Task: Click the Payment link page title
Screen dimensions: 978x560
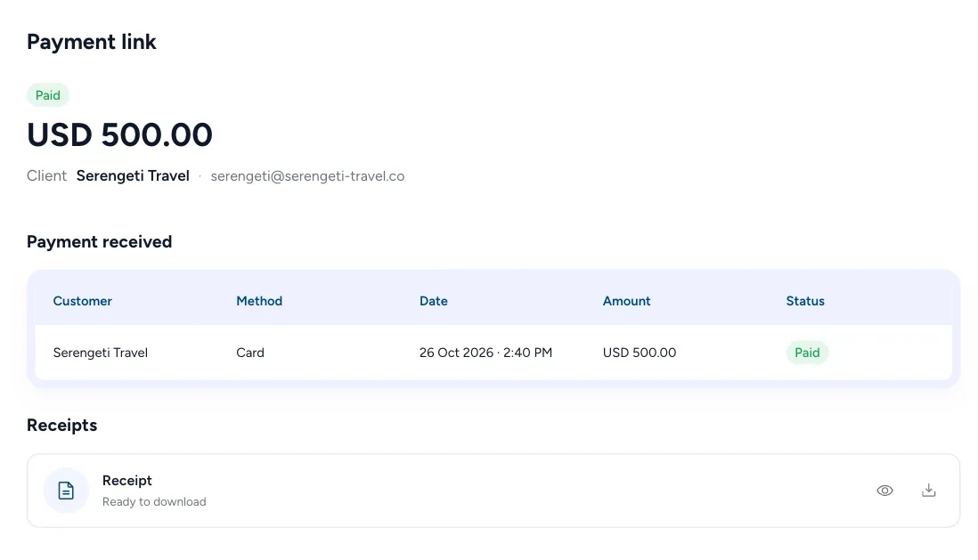Action: (92, 42)
